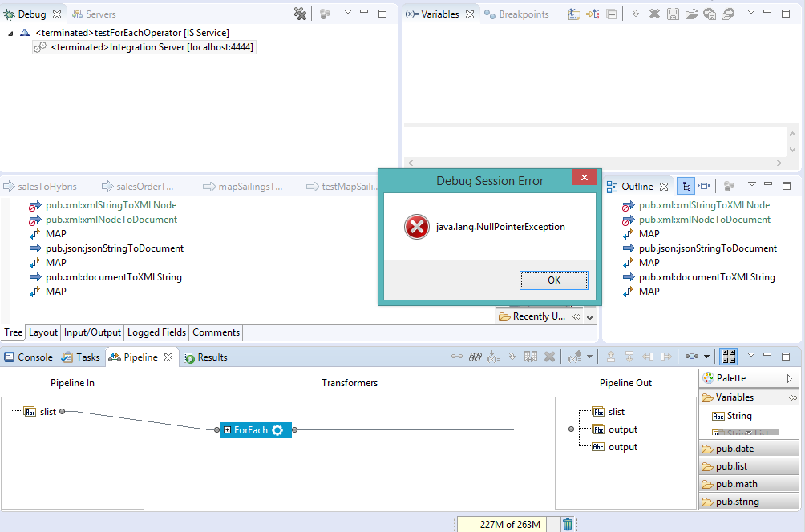Open the testMapSaili... editor tab

click(341, 186)
